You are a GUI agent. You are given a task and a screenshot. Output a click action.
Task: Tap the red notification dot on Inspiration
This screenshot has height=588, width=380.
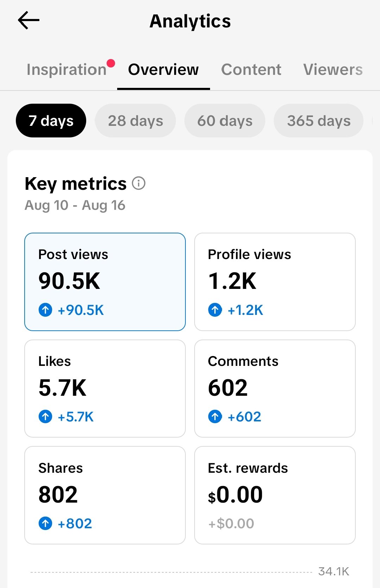111,63
